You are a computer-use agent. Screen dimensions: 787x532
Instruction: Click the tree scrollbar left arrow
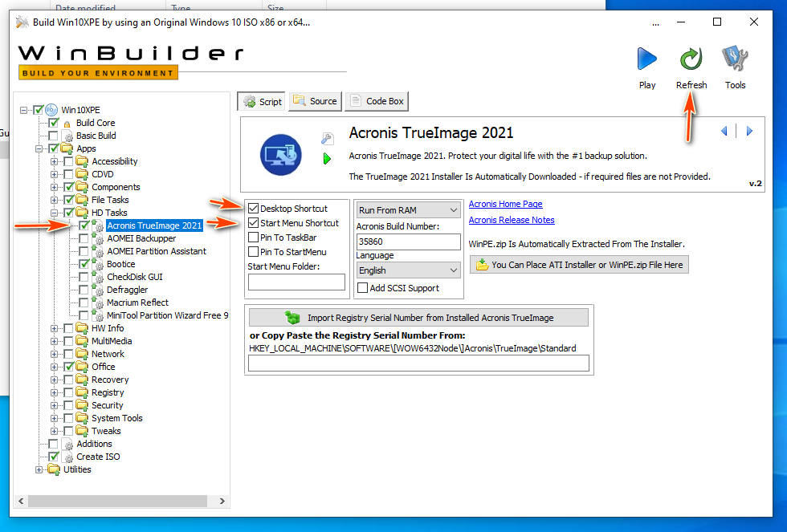[21, 501]
